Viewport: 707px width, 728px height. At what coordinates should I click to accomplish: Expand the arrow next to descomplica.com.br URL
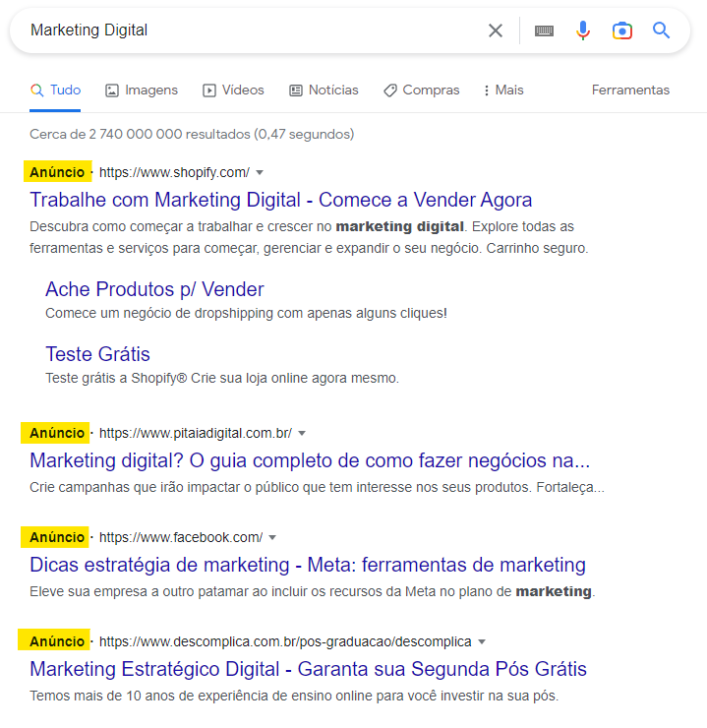[x=482, y=642]
